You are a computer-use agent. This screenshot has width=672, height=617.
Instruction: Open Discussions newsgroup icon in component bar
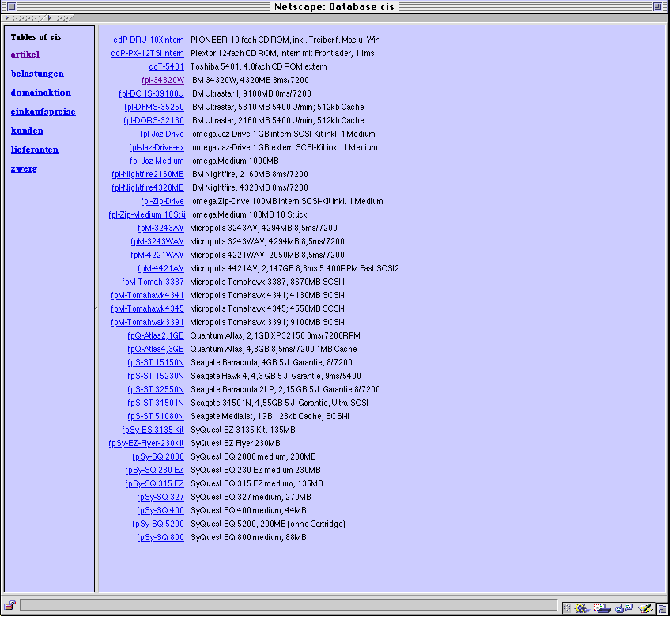tap(624, 608)
